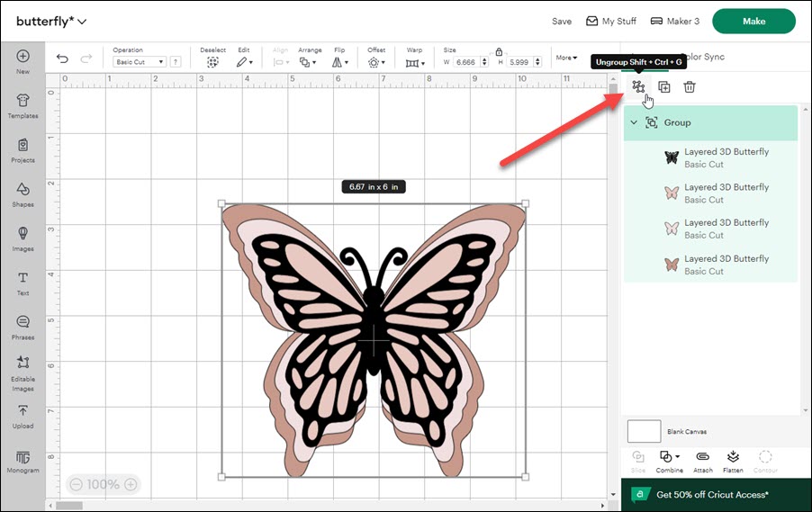The height and width of the screenshot is (512, 812).
Task: Expand the More toolbar menu
Action: tap(566, 58)
